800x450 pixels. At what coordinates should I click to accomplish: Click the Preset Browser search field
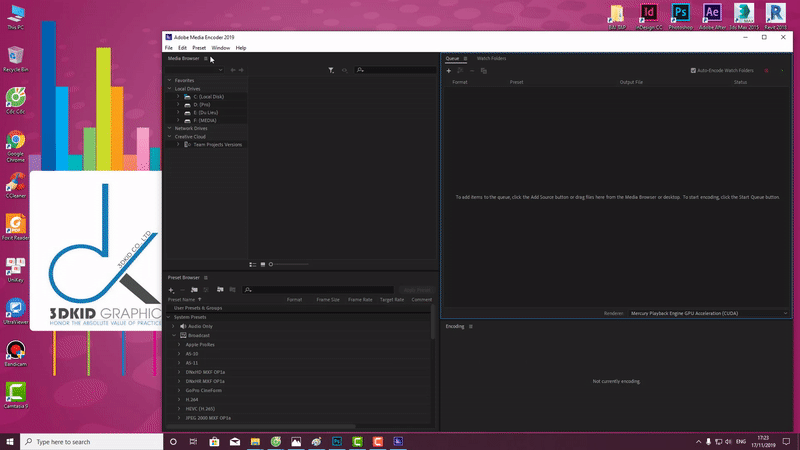click(x=318, y=290)
